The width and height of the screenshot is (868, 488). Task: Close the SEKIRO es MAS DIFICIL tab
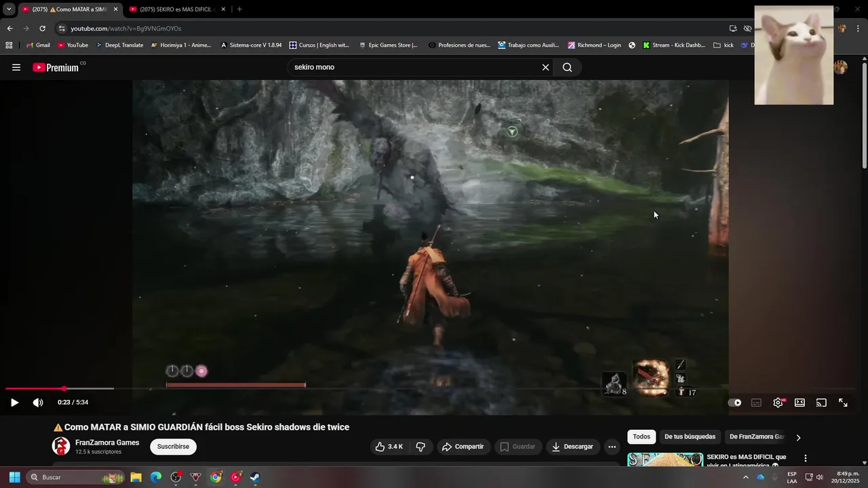[223, 9]
